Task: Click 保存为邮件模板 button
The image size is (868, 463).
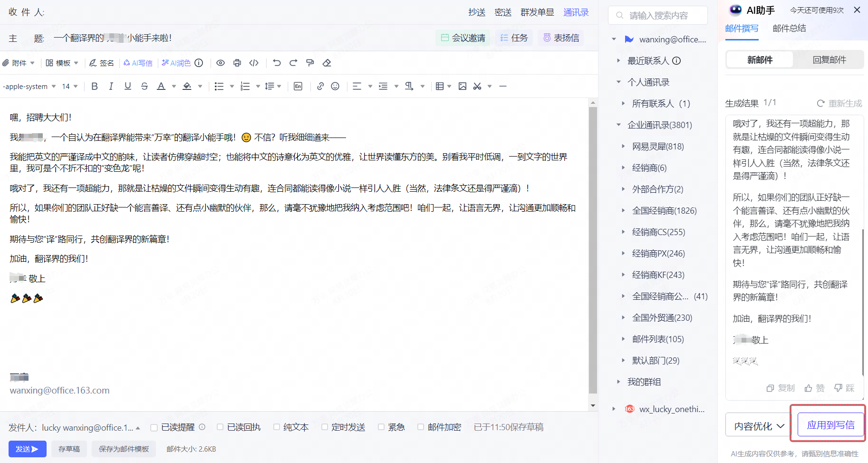Action: (124, 449)
